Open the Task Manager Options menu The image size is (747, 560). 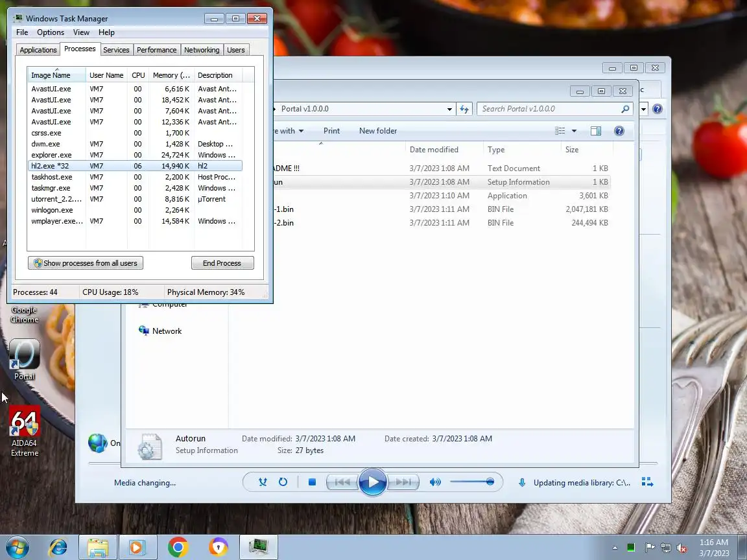click(x=51, y=32)
